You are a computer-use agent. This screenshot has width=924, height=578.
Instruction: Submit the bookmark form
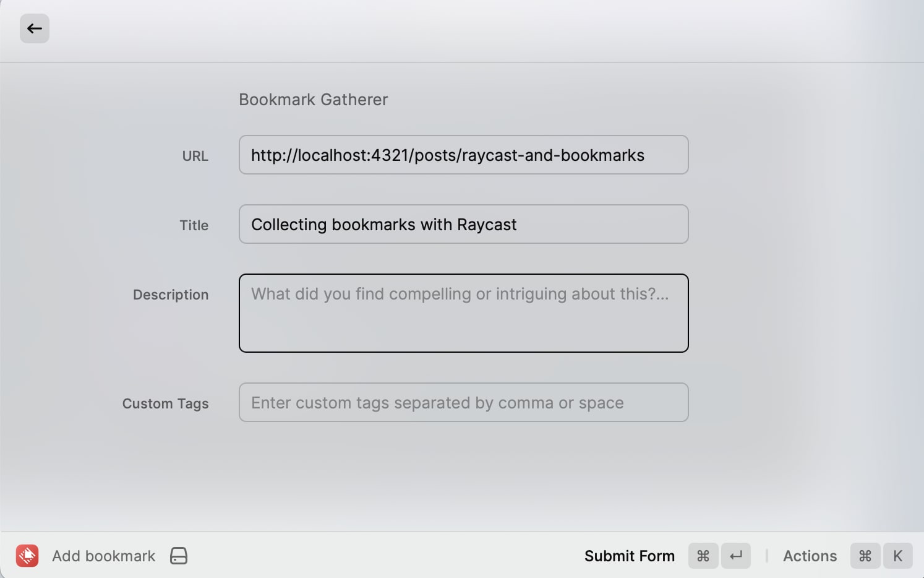click(x=630, y=556)
